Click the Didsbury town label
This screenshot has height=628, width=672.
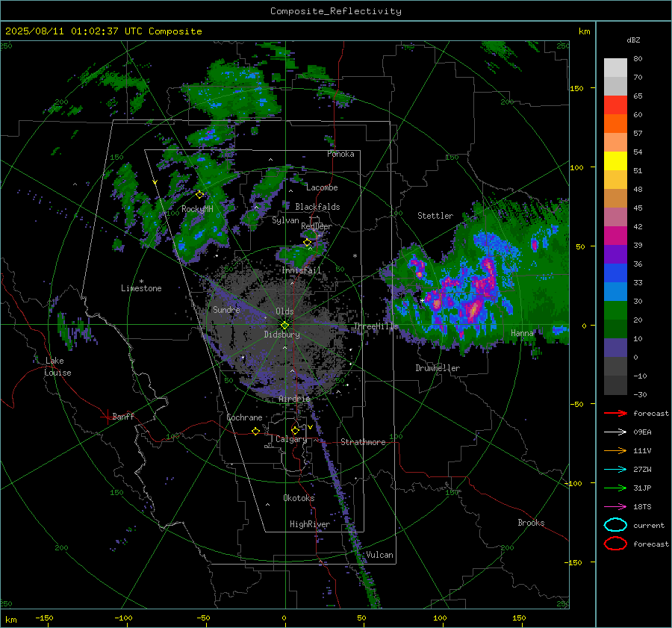(282, 335)
